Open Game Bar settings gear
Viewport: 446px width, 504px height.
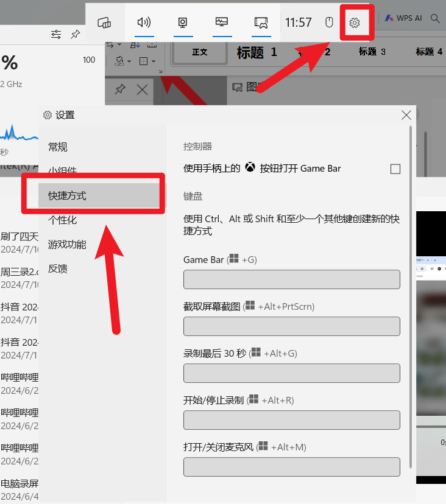click(x=355, y=23)
